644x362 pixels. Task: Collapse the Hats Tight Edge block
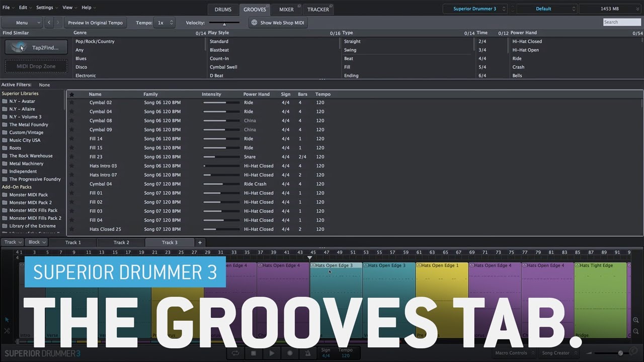coord(578,265)
